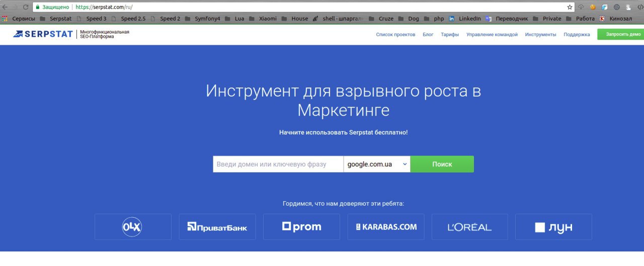Screen dimensions: 644x266
Task: Open the Dog bookmarks folder
Action: pyautogui.click(x=409, y=19)
